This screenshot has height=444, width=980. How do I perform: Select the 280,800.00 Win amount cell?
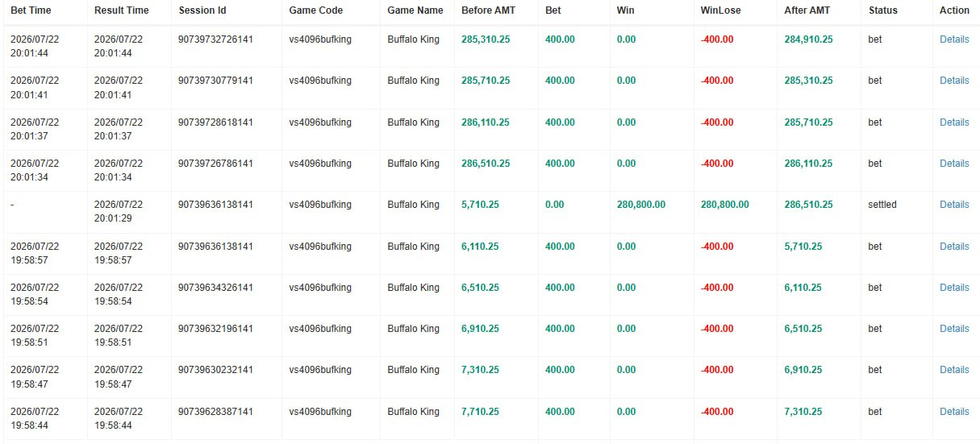tap(641, 205)
